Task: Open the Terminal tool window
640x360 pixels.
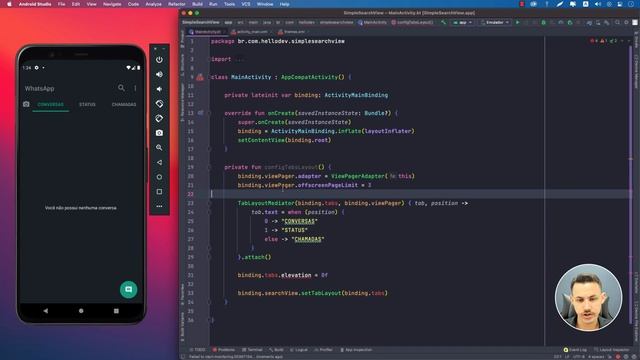Action: pos(252,350)
